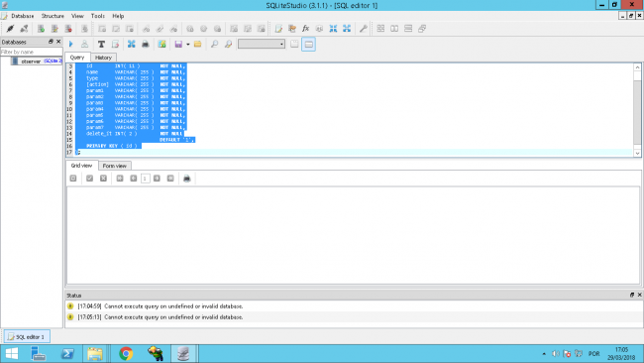Screen dimensions: 644x363
Task: Open the database selection combo box
Action: click(x=262, y=44)
